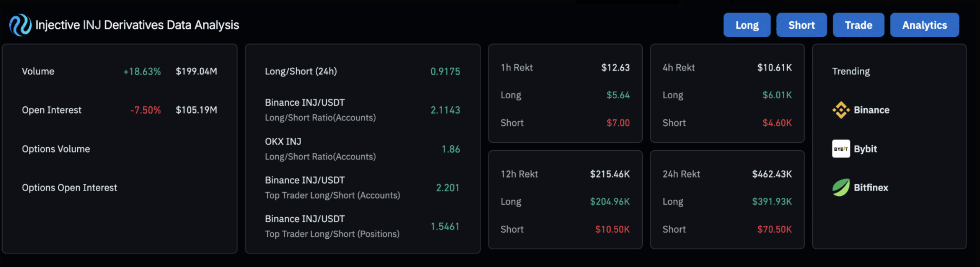Click the Open Interest value $105.19M
The image size is (980, 267).
pyautogui.click(x=196, y=110)
